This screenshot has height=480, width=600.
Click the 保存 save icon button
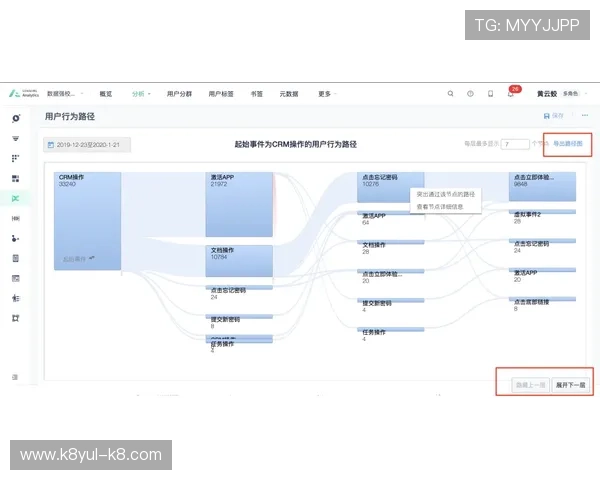[554, 116]
